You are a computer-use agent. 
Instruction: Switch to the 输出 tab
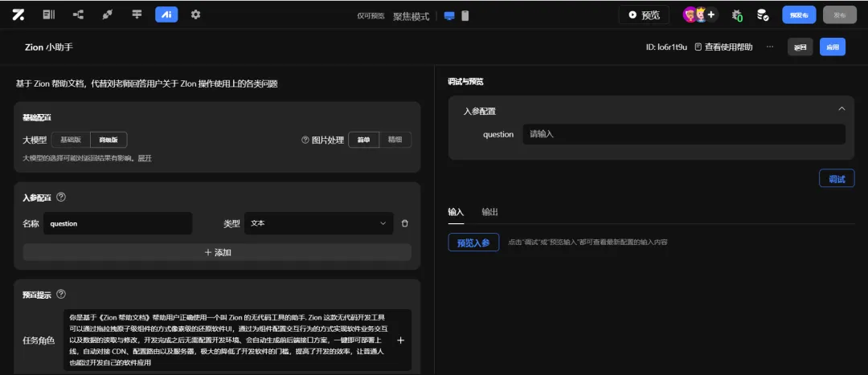coord(490,212)
